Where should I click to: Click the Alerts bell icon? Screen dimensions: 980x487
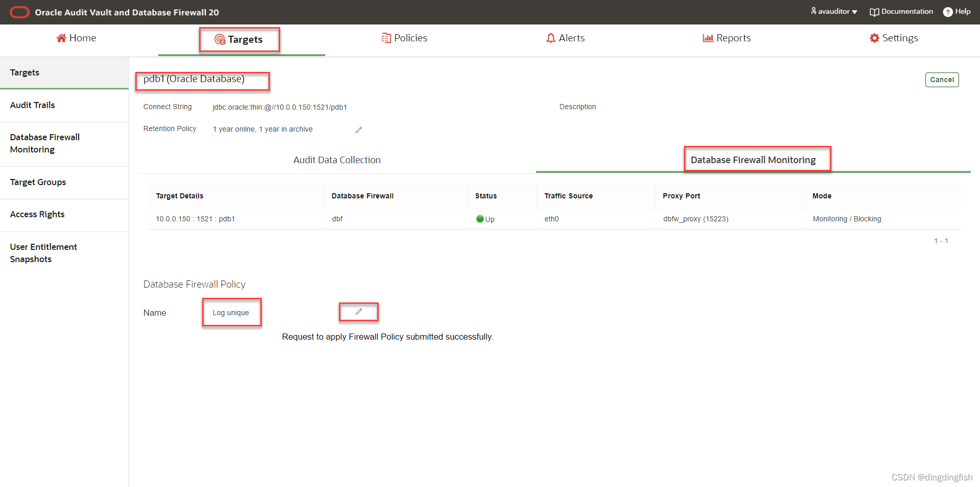click(551, 38)
